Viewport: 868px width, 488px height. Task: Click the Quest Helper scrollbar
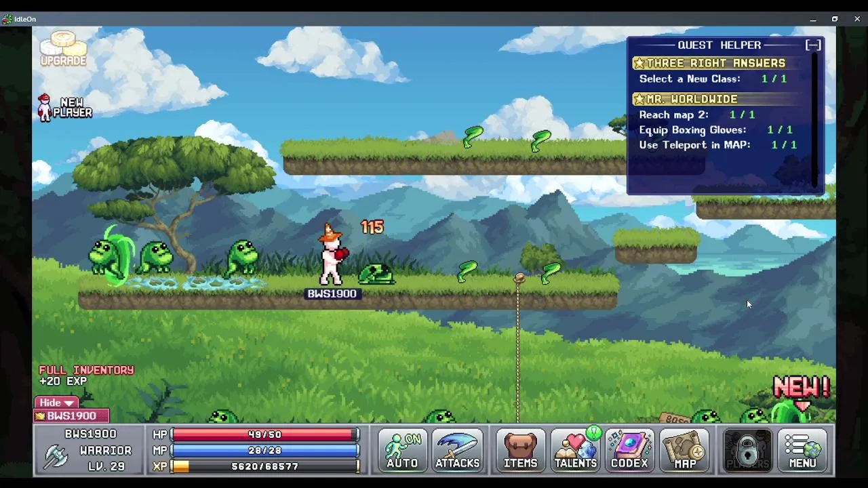click(815, 120)
